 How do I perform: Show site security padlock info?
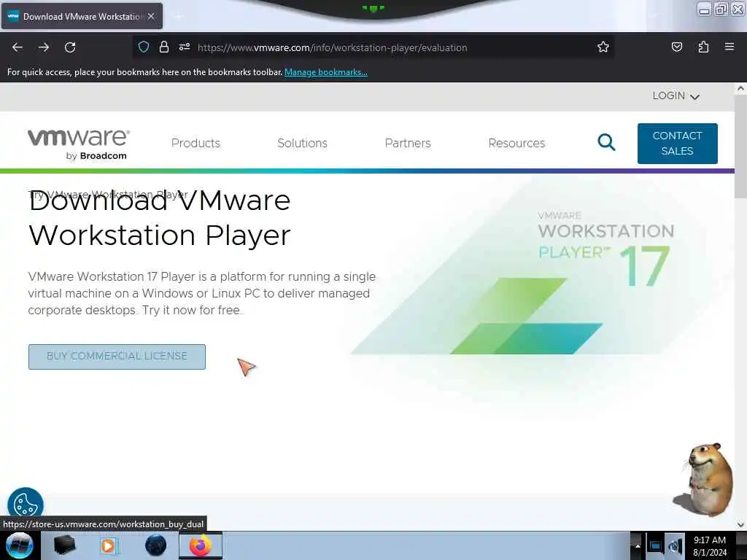(164, 47)
